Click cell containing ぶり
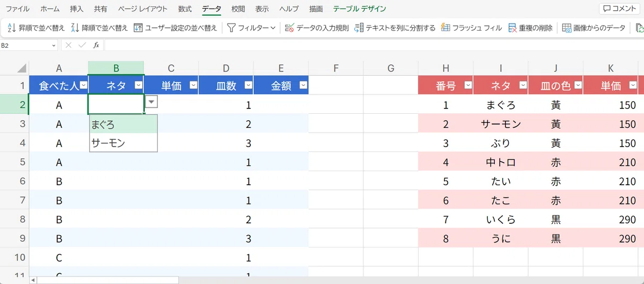 [x=501, y=143]
